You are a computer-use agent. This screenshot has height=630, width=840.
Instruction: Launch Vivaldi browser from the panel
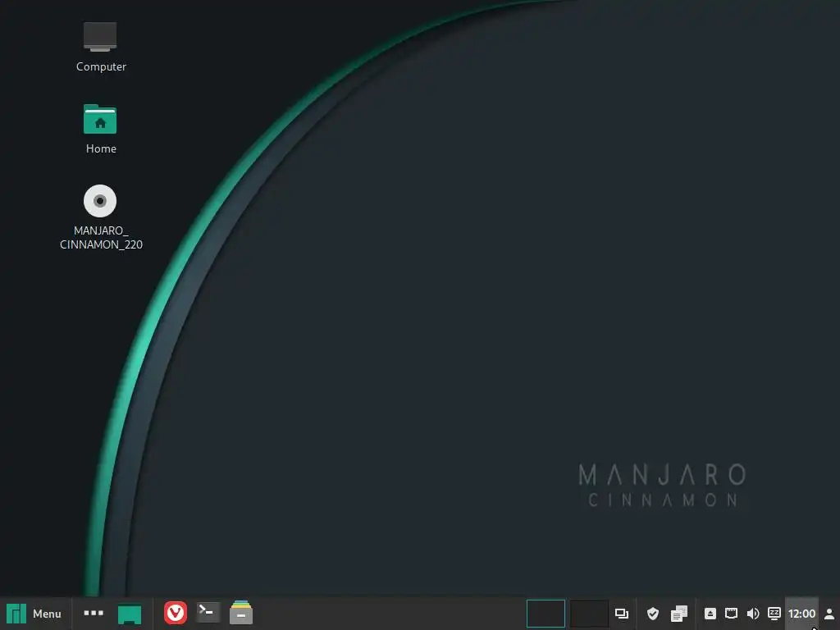(x=176, y=613)
